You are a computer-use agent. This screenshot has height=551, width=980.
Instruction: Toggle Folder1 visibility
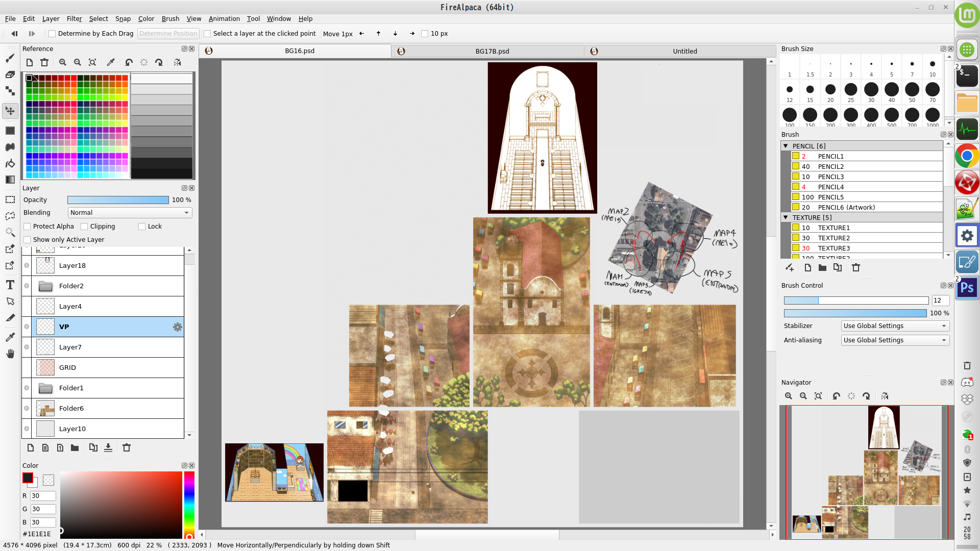coord(27,388)
